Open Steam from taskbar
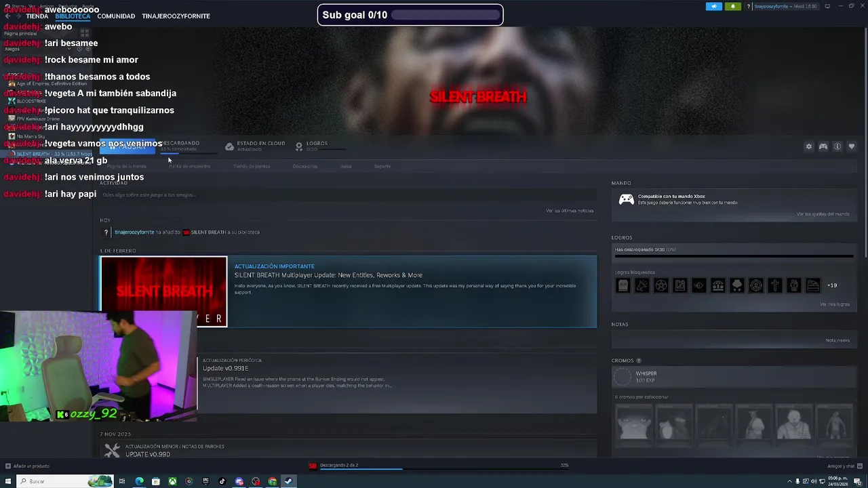Screen dimensions: 868x488 [288, 481]
